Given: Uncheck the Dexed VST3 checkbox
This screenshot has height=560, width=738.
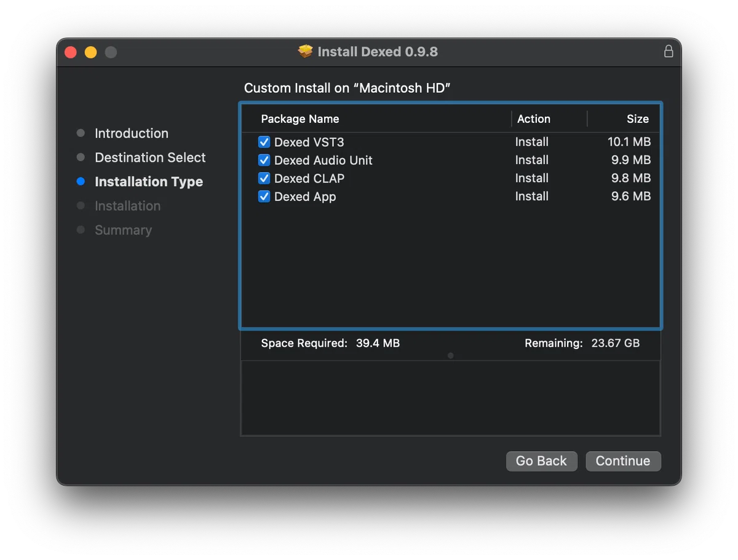Looking at the screenshot, I should click(x=264, y=142).
